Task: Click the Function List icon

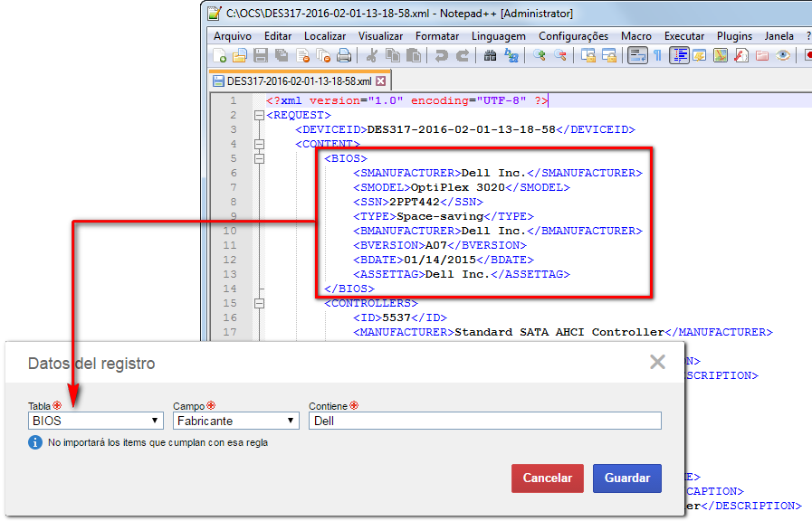Action: [741, 55]
